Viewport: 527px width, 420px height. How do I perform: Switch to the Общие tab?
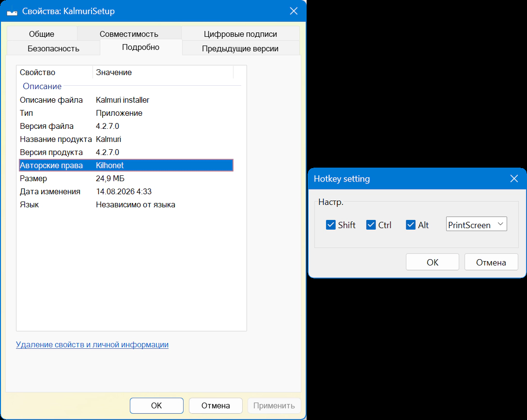pyautogui.click(x=42, y=34)
